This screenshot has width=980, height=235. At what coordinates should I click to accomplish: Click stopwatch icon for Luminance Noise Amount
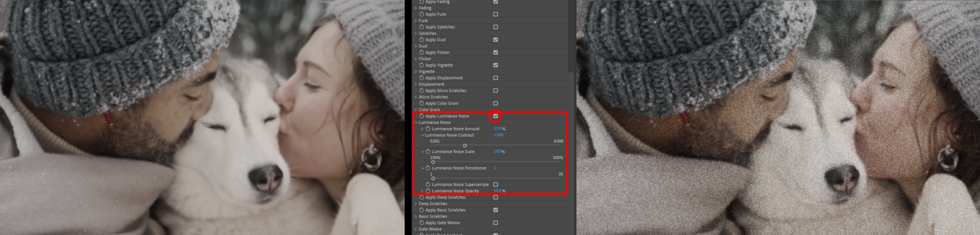[x=428, y=129]
